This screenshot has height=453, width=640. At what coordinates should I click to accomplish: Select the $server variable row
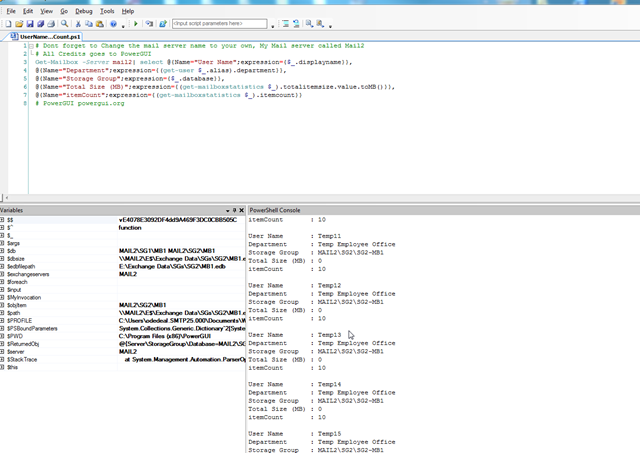[x=122, y=352]
